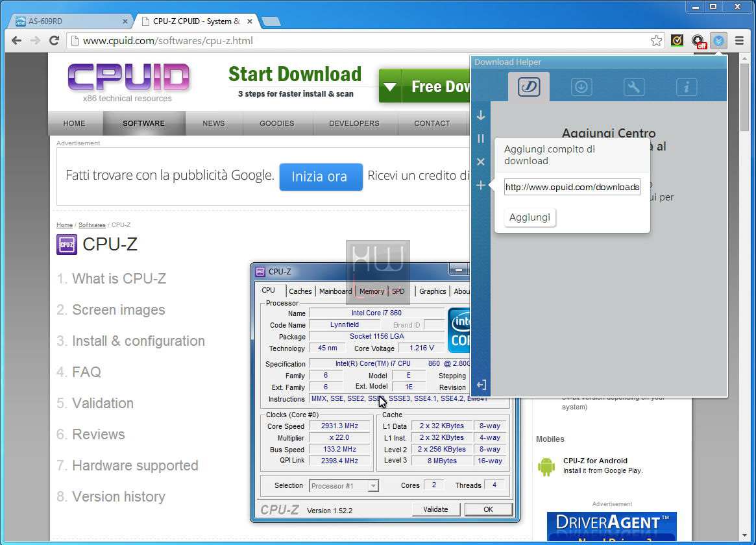Bookmark this page with the star icon
The height and width of the screenshot is (545, 756).
point(656,40)
